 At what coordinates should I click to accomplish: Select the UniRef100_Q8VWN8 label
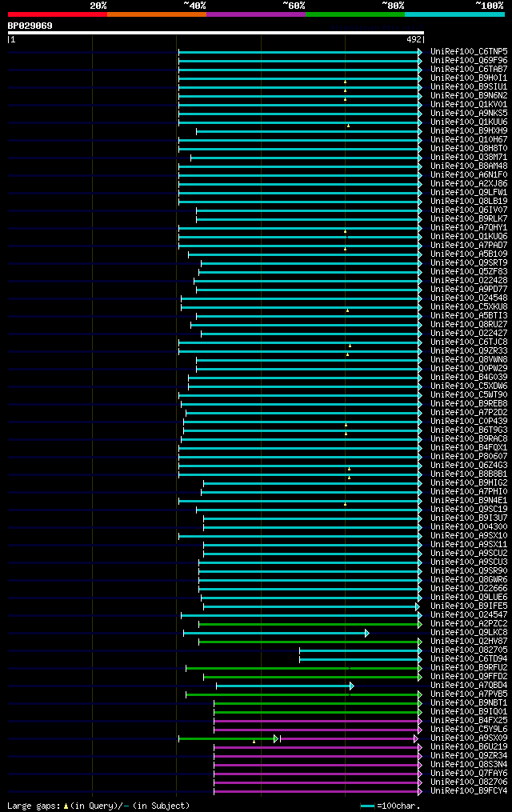click(x=469, y=360)
